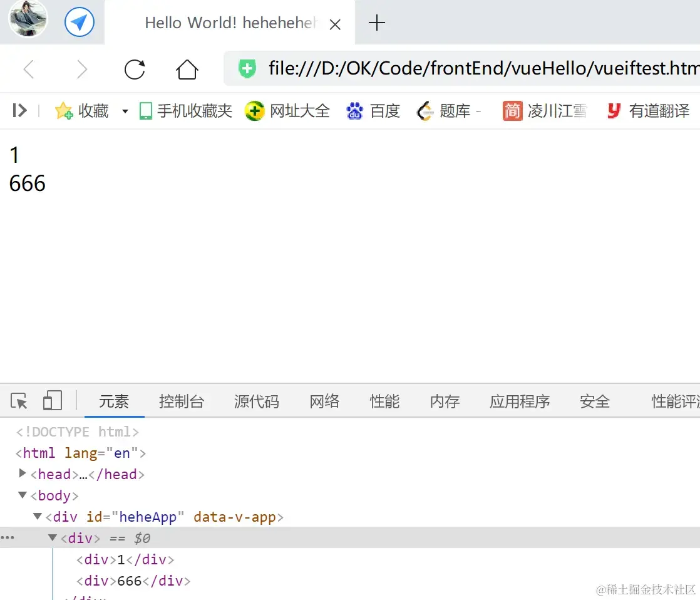Open 手机收藏夹 bookmark
Viewport: 700px width, 600px height.
(x=186, y=111)
